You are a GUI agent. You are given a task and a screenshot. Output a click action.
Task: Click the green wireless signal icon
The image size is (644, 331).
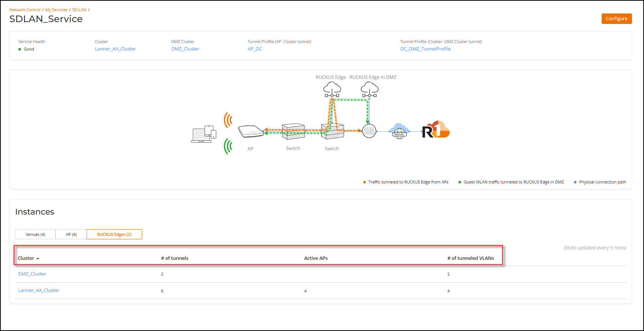[x=228, y=146]
